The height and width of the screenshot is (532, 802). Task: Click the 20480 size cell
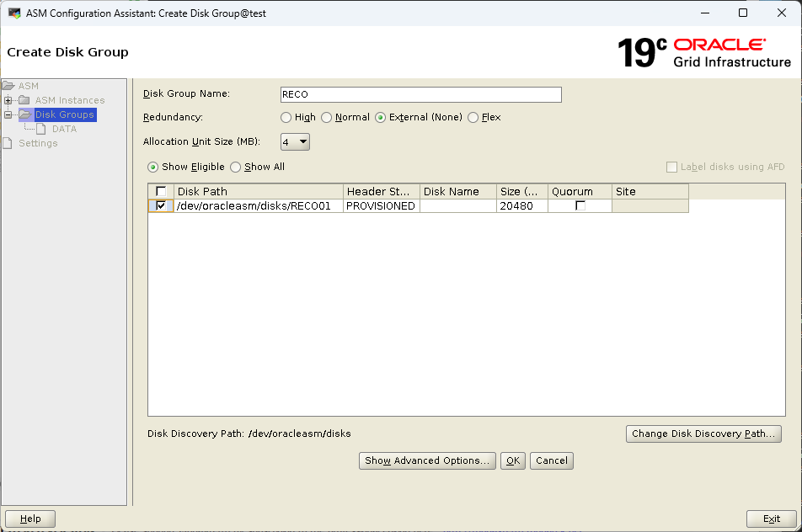point(522,206)
